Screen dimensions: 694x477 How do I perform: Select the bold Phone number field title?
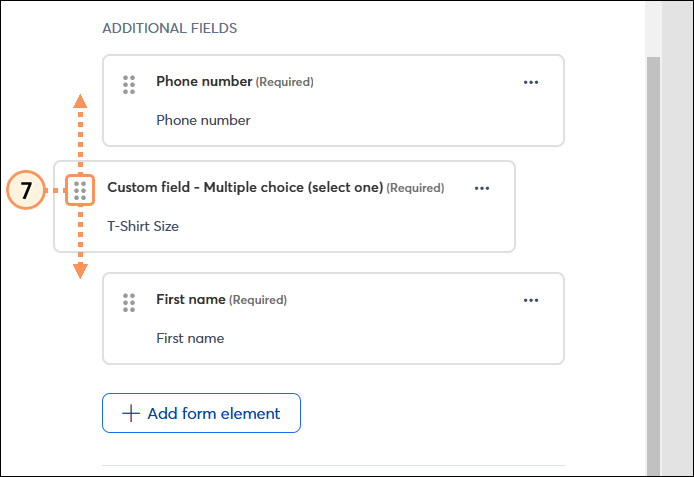tap(204, 81)
